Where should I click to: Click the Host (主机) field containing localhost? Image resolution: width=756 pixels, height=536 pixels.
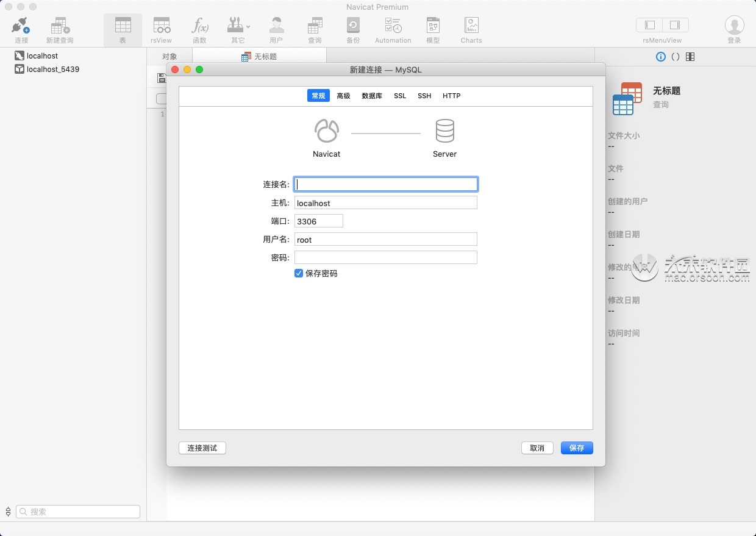click(x=386, y=202)
